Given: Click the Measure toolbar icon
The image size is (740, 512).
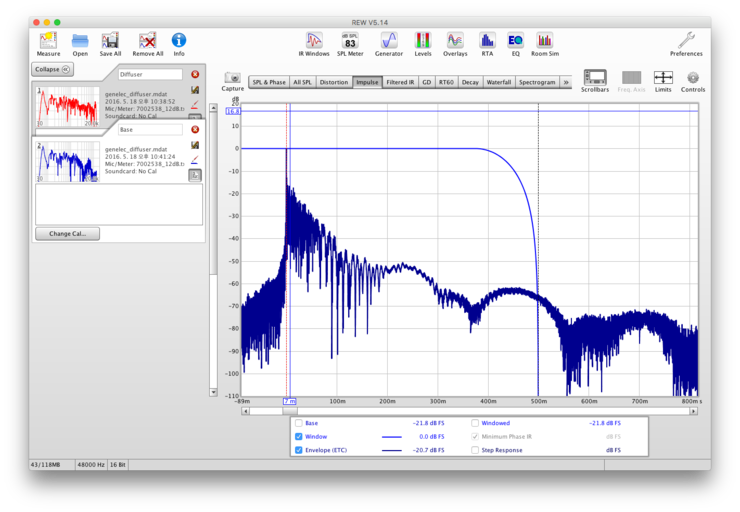Looking at the screenshot, I should click(48, 41).
